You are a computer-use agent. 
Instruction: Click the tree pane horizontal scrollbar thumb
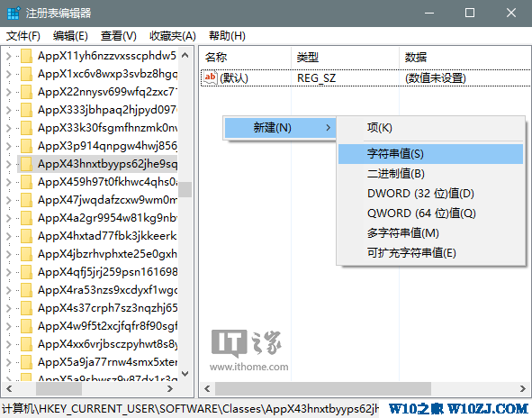click(x=59, y=389)
